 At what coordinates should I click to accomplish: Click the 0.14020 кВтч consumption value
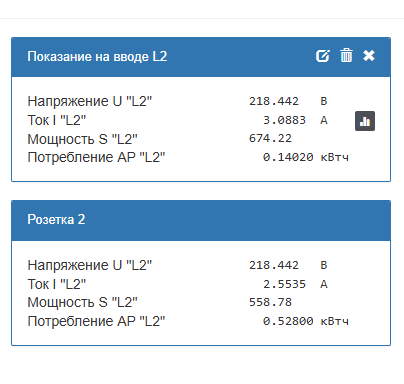(x=306, y=157)
